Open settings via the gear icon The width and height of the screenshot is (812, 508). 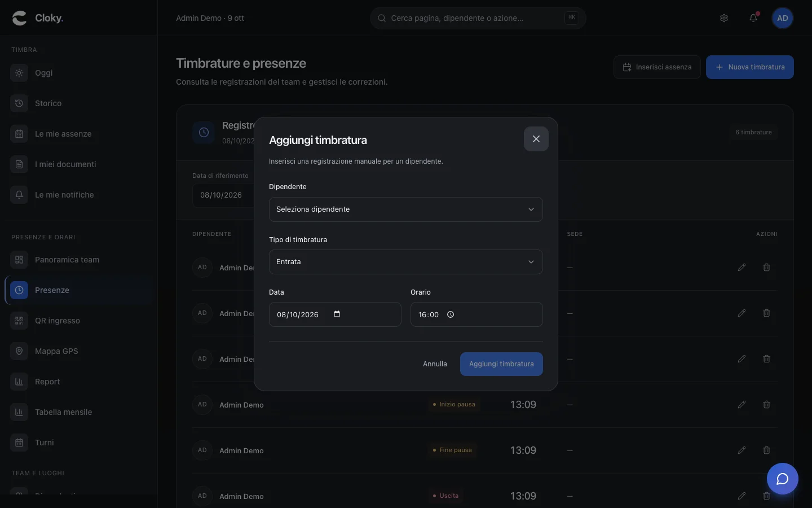coord(724,18)
